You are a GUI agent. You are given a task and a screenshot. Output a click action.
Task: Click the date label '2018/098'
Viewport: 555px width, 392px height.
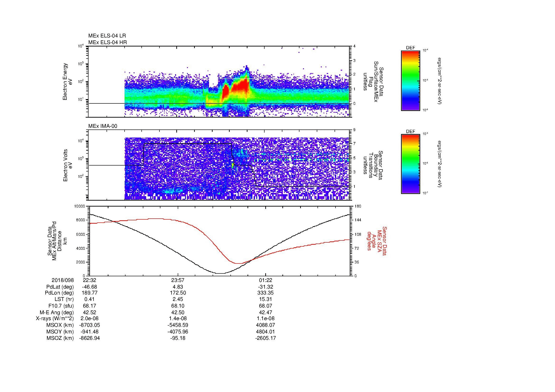(x=63, y=280)
